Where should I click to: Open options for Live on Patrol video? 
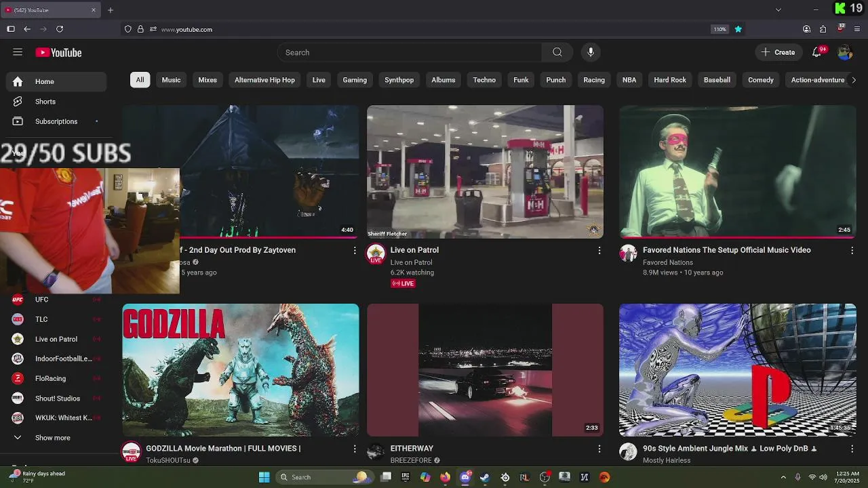coord(599,251)
